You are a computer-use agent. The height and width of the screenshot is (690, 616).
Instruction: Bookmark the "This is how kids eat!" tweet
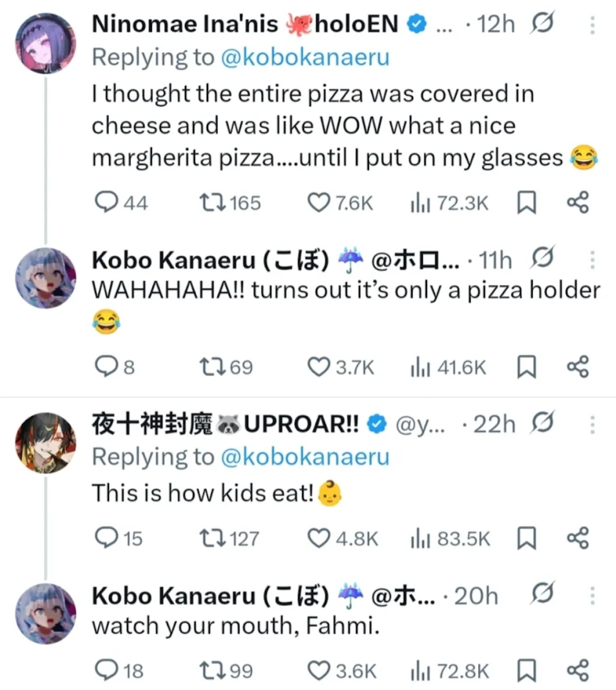pyautogui.click(x=526, y=539)
